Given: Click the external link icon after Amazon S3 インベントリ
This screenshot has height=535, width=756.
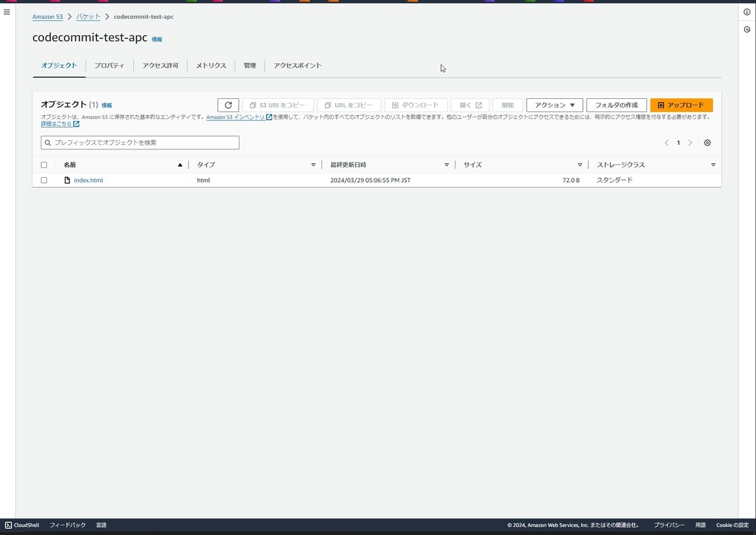Looking at the screenshot, I should (x=269, y=117).
